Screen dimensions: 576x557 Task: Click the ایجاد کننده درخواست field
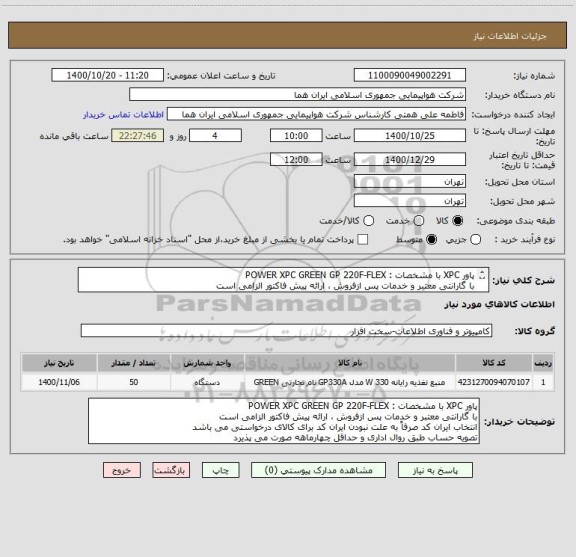[316, 114]
